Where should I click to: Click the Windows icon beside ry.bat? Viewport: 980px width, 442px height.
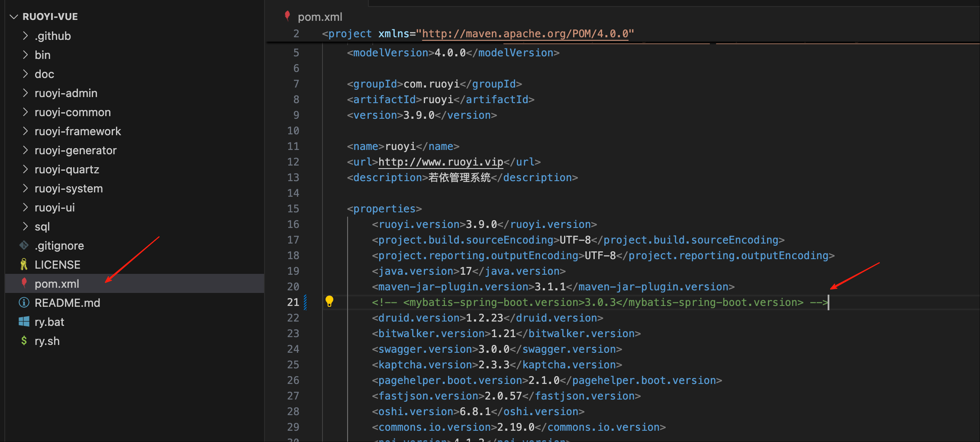pos(24,322)
